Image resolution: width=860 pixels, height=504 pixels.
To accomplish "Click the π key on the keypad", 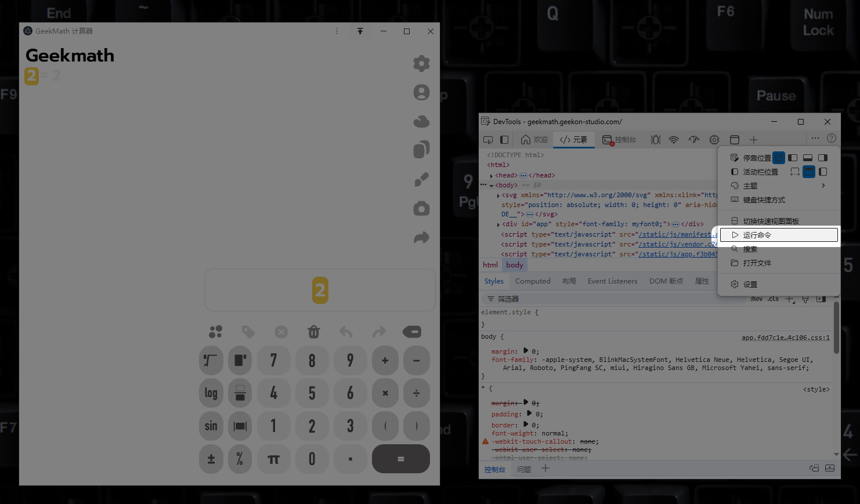I will tap(273, 459).
